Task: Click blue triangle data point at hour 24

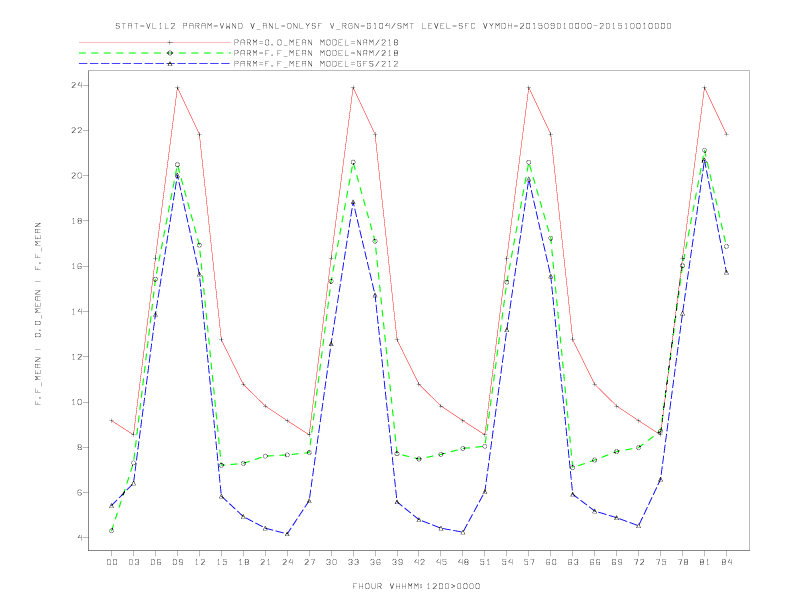Action: [287, 533]
